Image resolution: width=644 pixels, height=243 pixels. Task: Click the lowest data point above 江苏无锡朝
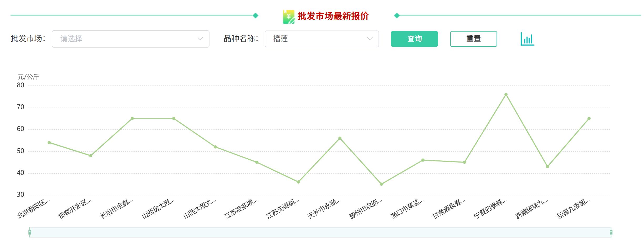click(298, 181)
